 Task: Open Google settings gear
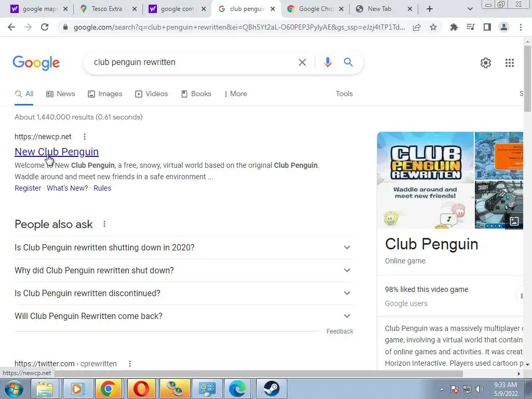pyautogui.click(x=486, y=63)
